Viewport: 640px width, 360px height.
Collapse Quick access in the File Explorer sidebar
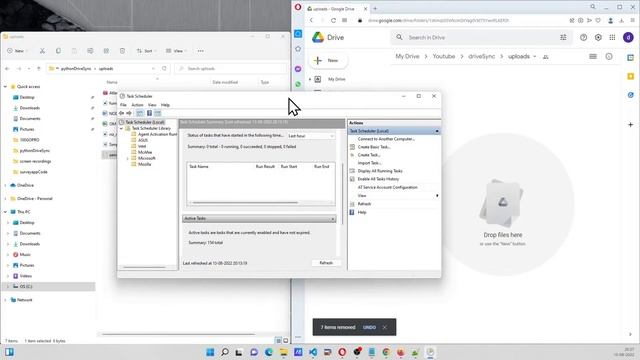tap(5, 87)
